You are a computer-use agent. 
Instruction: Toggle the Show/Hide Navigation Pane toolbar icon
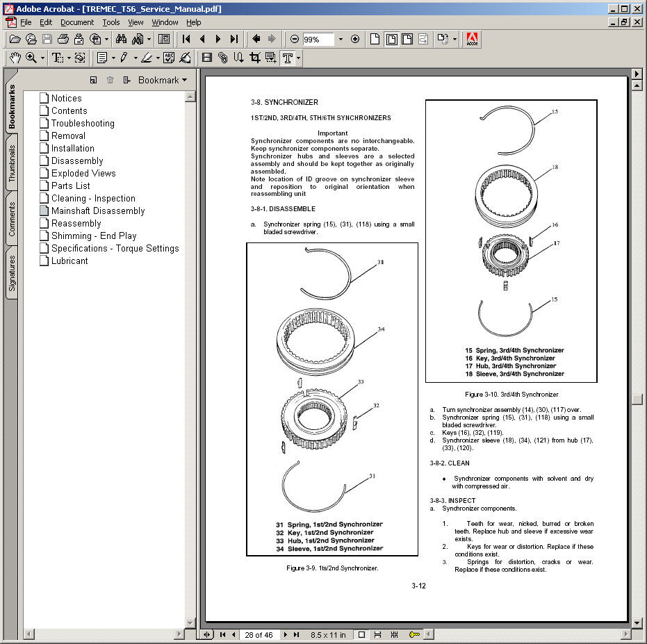click(x=164, y=39)
